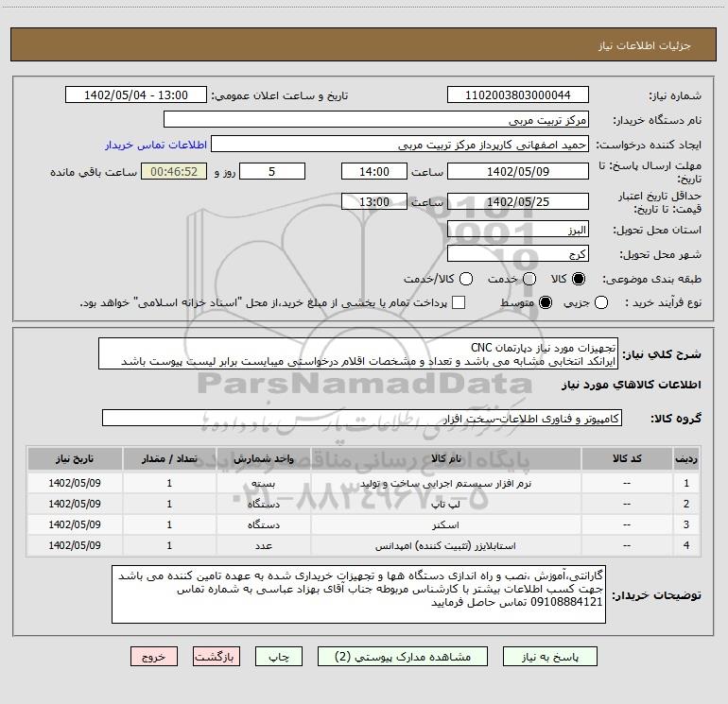Open اطلاعات تماس خریدار link
The width and height of the screenshot is (728, 704).
coord(156,145)
